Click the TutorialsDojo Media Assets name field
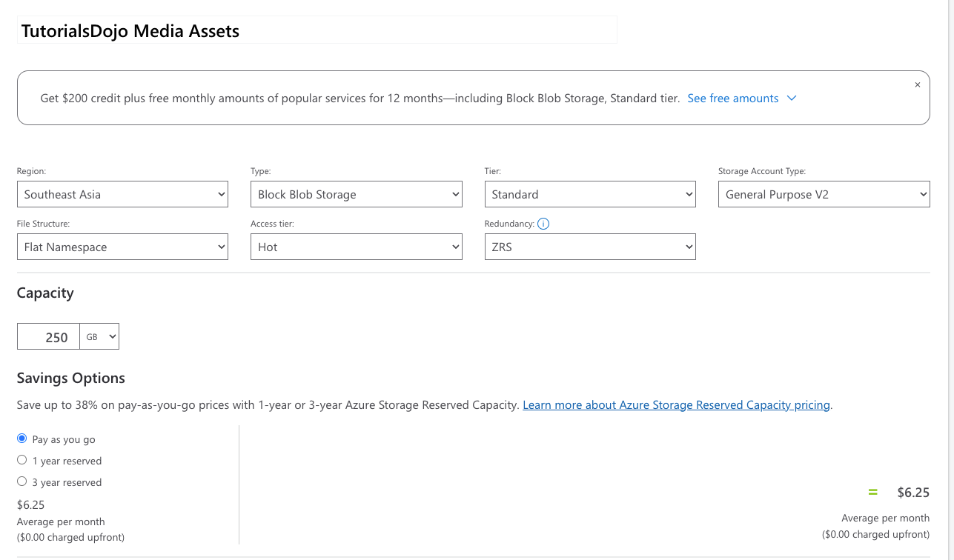This screenshot has width=954, height=560. [x=317, y=31]
